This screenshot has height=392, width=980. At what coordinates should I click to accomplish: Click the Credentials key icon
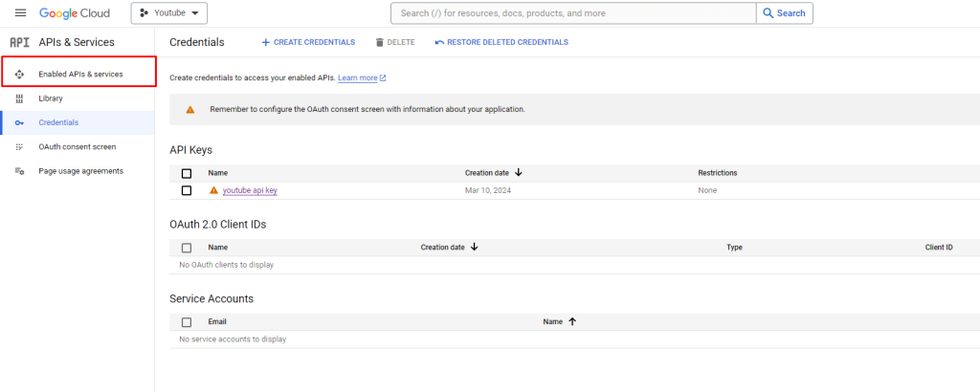pos(19,123)
